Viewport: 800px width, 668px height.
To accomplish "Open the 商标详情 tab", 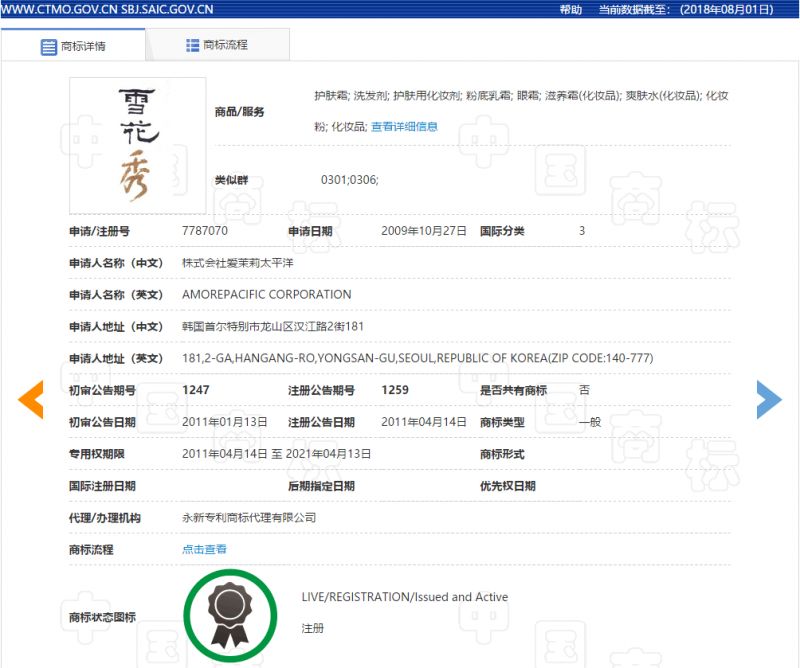I will click(73, 45).
